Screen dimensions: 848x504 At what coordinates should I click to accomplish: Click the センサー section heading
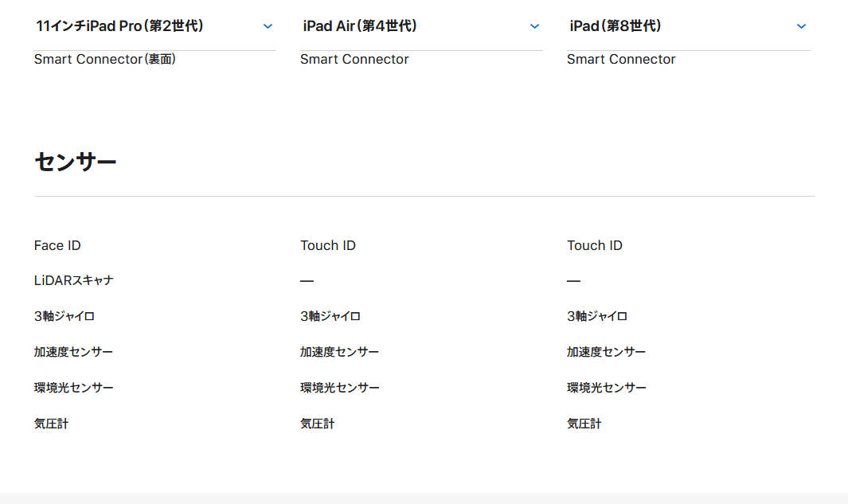[76, 162]
